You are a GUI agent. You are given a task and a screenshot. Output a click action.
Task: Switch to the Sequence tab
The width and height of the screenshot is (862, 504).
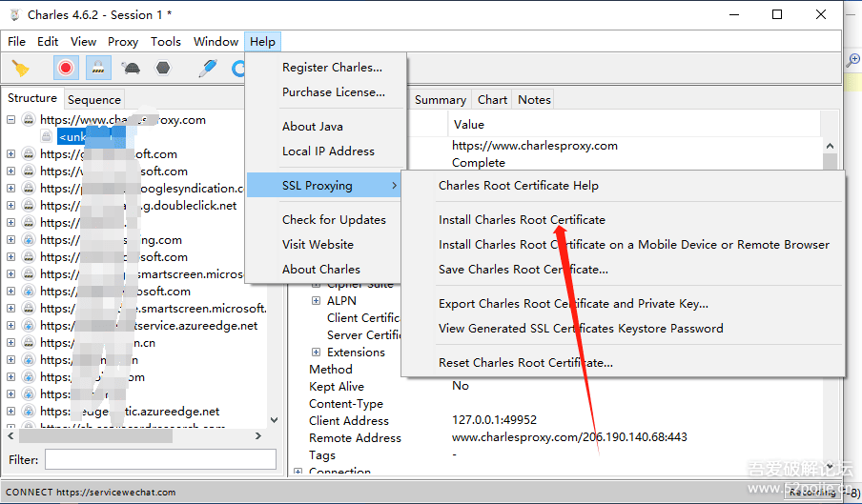coord(94,100)
